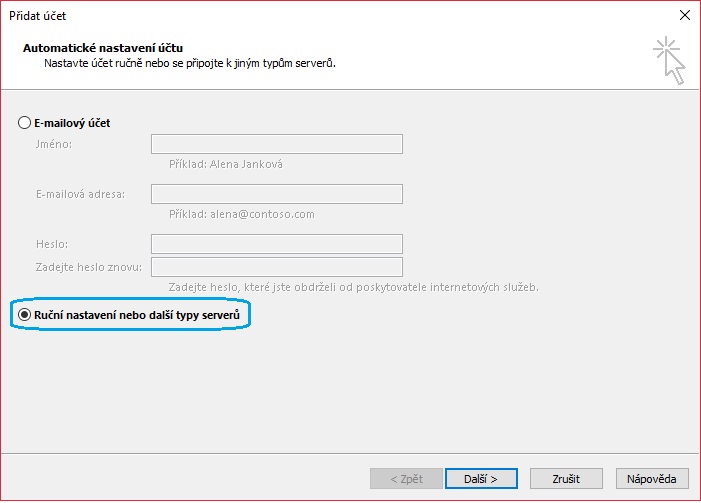This screenshot has width=701, height=503.
Task: Select the E-mailový účet radio button
Action: pyautogui.click(x=25, y=123)
